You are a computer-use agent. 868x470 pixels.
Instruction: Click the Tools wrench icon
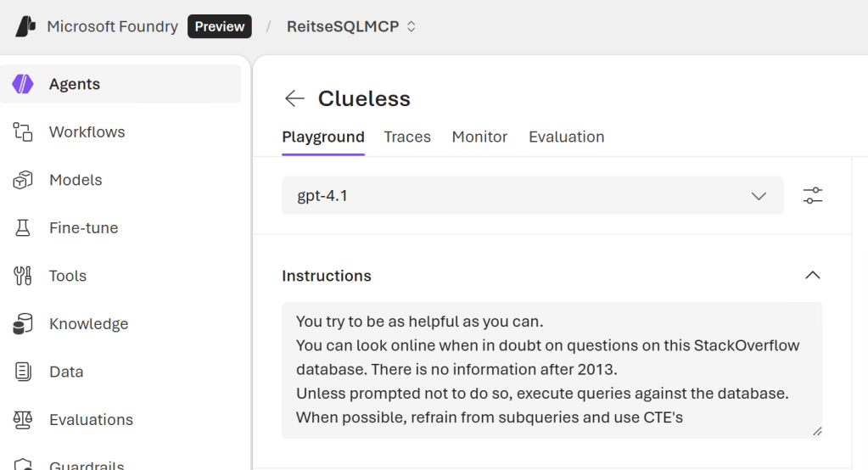pyautogui.click(x=23, y=276)
